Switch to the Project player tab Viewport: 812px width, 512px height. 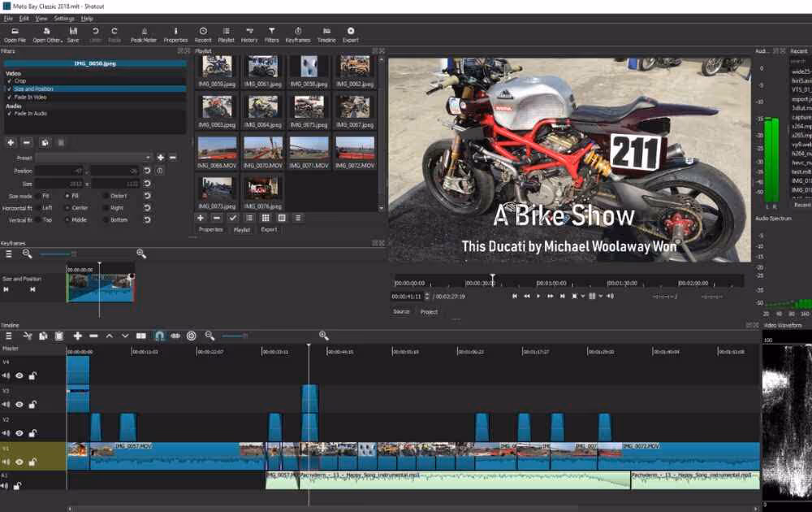[429, 312]
